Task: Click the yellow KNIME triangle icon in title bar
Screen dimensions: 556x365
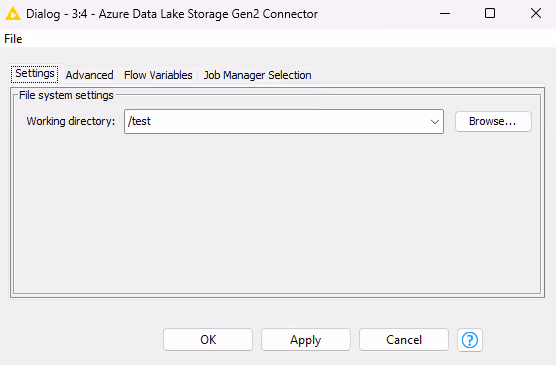Action: [x=13, y=14]
